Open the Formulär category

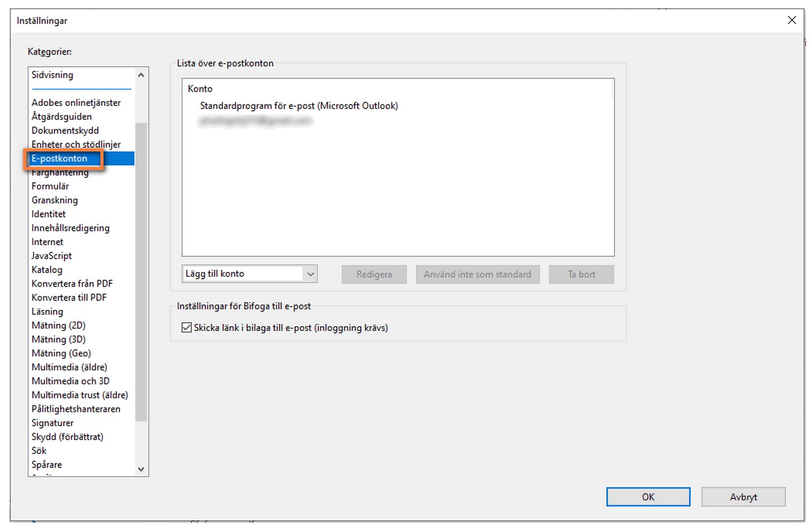[50, 186]
